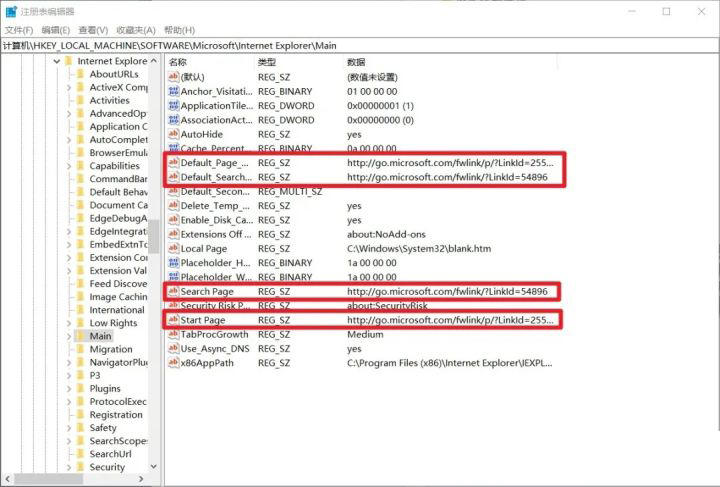The image size is (720, 487).
Task: Collapse the Internet Explorer tree node
Action: coord(56,61)
